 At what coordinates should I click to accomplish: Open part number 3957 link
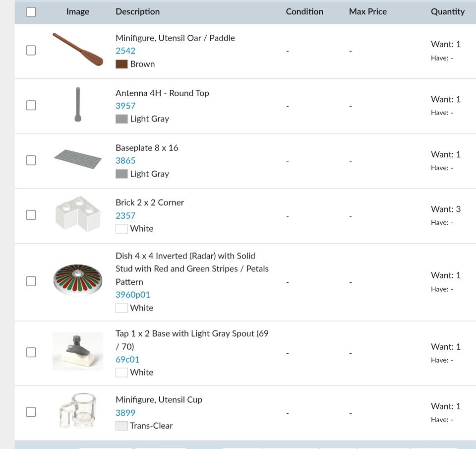coord(125,106)
